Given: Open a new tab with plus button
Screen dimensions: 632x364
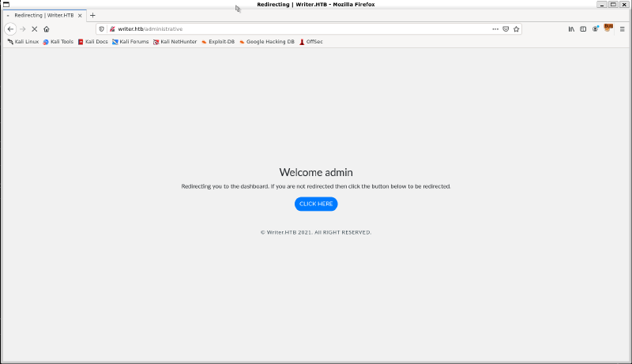Looking at the screenshot, I should click(92, 15).
